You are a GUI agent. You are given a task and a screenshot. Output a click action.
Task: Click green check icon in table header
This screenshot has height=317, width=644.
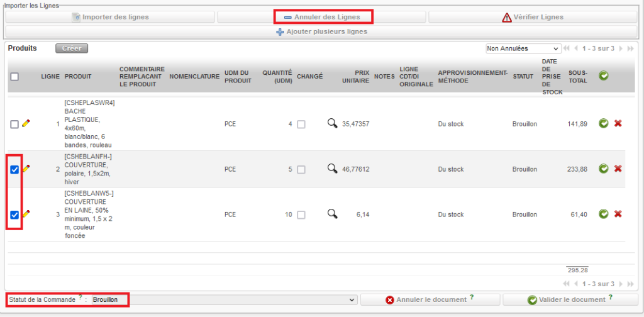pos(603,76)
